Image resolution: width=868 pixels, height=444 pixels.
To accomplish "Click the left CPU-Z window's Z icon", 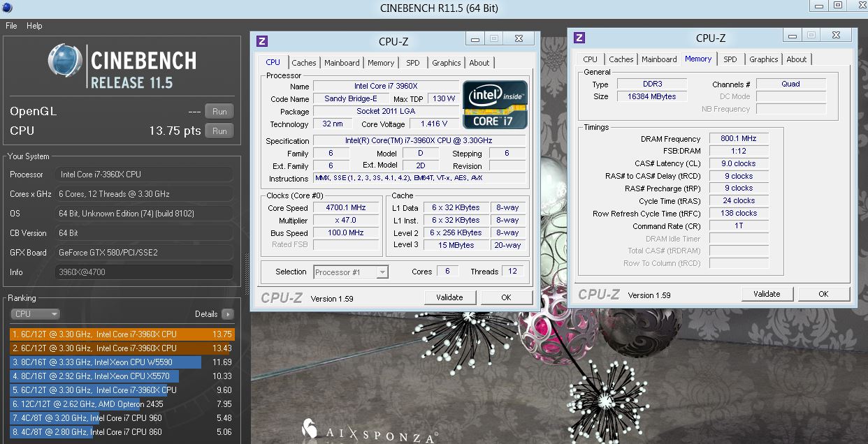I will pos(262,41).
